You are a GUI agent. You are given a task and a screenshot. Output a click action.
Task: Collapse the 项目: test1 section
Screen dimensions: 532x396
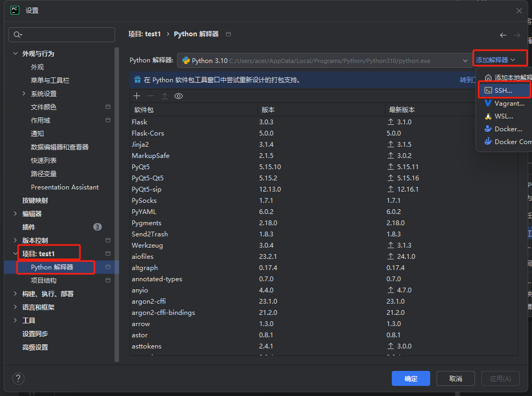(x=15, y=254)
